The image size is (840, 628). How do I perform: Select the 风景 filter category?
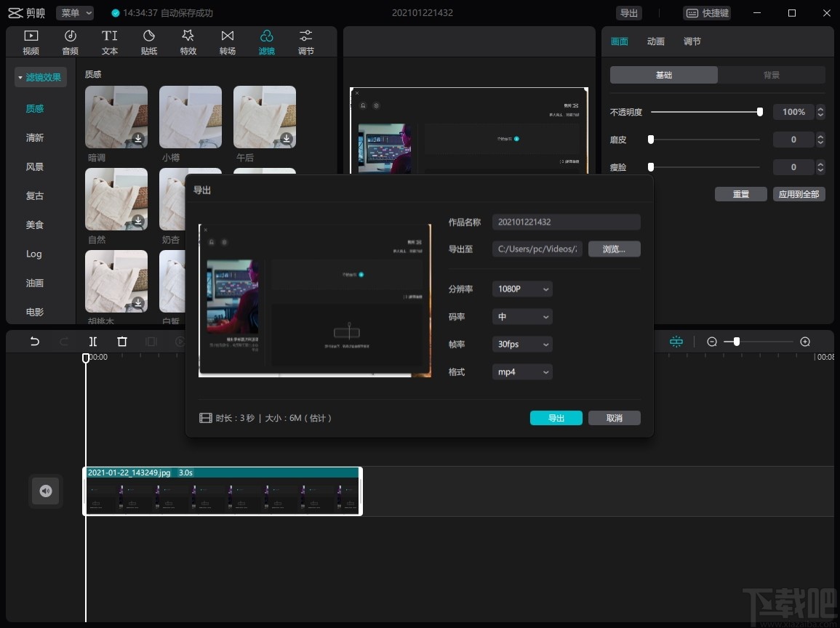coord(35,167)
